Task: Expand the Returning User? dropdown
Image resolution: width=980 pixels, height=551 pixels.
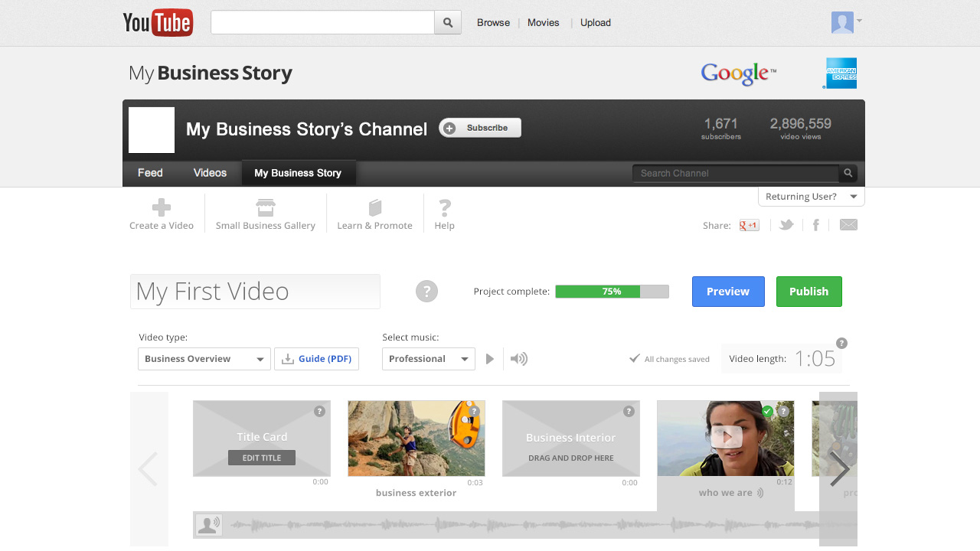Action: (x=811, y=197)
